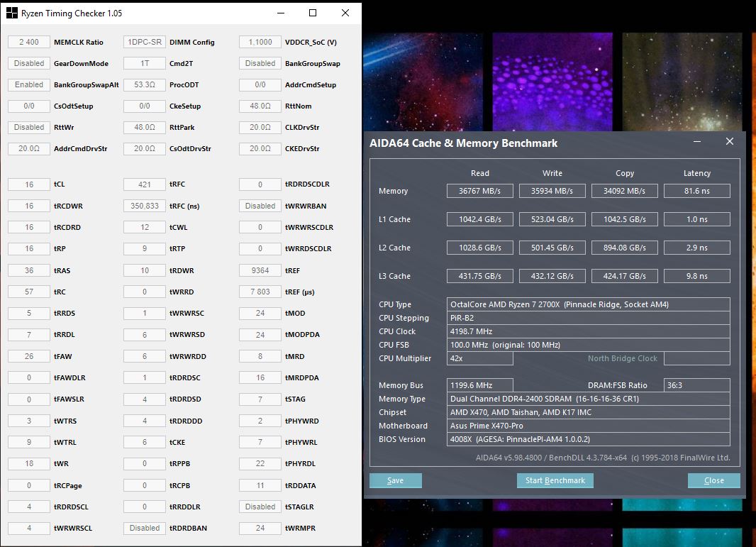
Task: Click the tFAW value 26
Action: pos(29,356)
